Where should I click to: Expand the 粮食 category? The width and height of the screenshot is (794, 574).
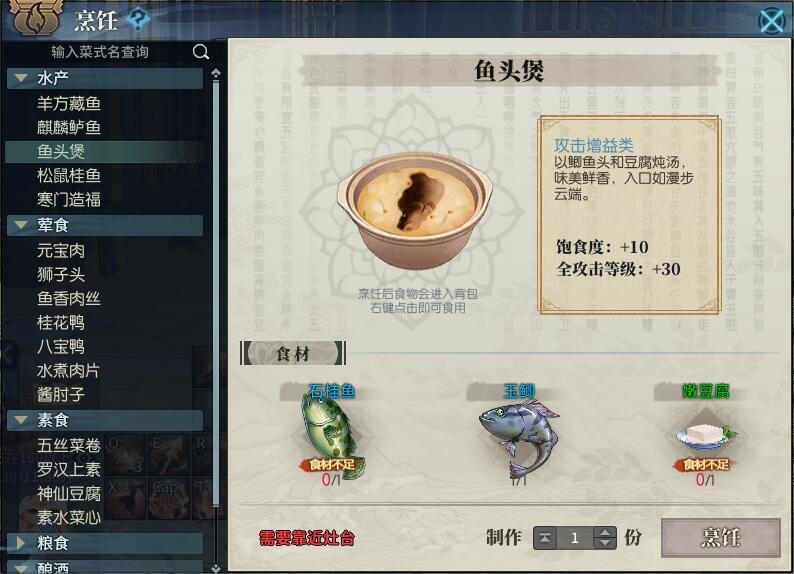[21, 543]
